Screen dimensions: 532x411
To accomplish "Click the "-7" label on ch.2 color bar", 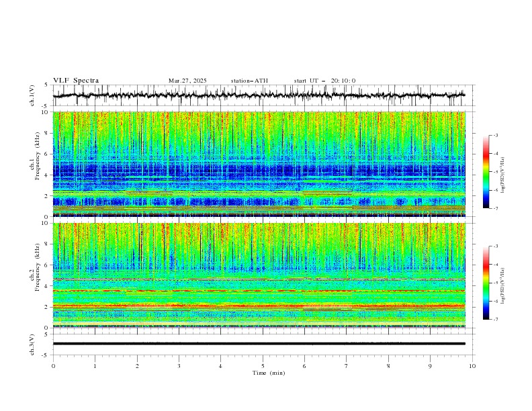I will pos(496,319).
